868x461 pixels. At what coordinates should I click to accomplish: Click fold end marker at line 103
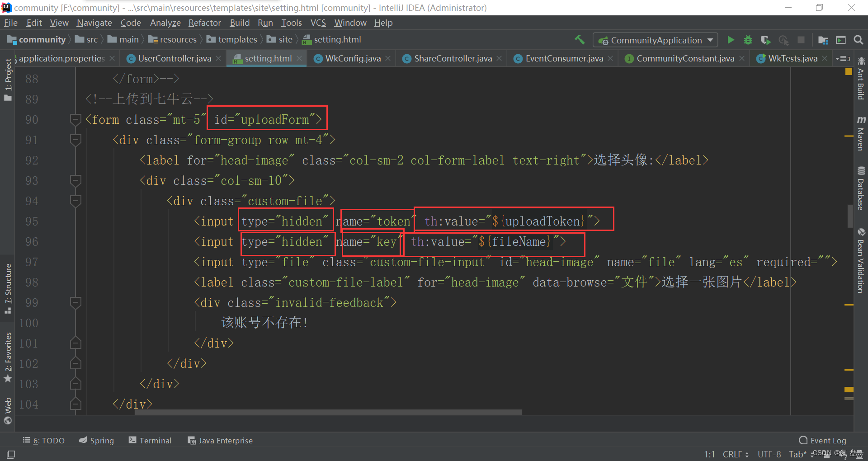(x=75, y=384)
